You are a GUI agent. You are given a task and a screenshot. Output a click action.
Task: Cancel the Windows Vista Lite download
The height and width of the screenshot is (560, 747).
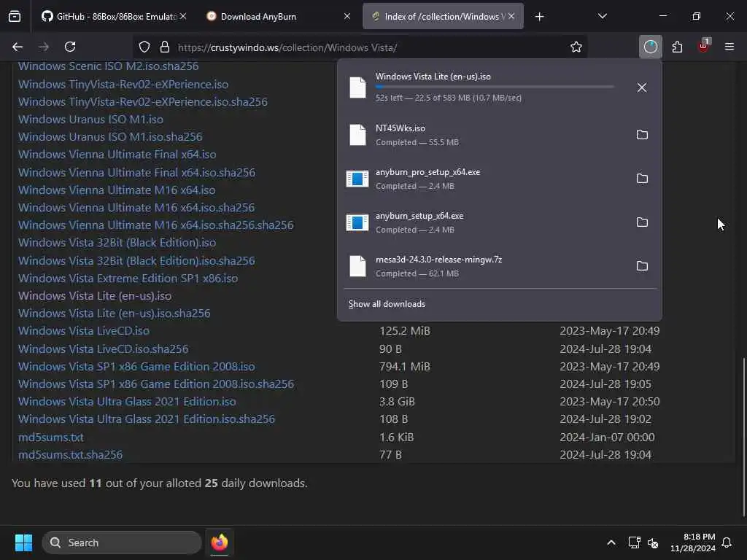[642, 87]
